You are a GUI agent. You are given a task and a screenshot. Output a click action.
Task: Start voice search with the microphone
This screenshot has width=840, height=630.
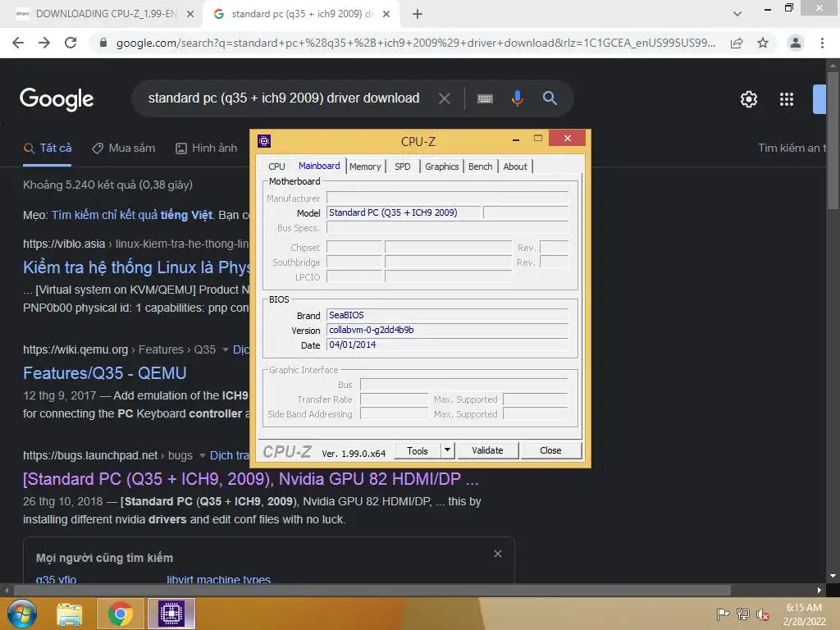(517, 98)
